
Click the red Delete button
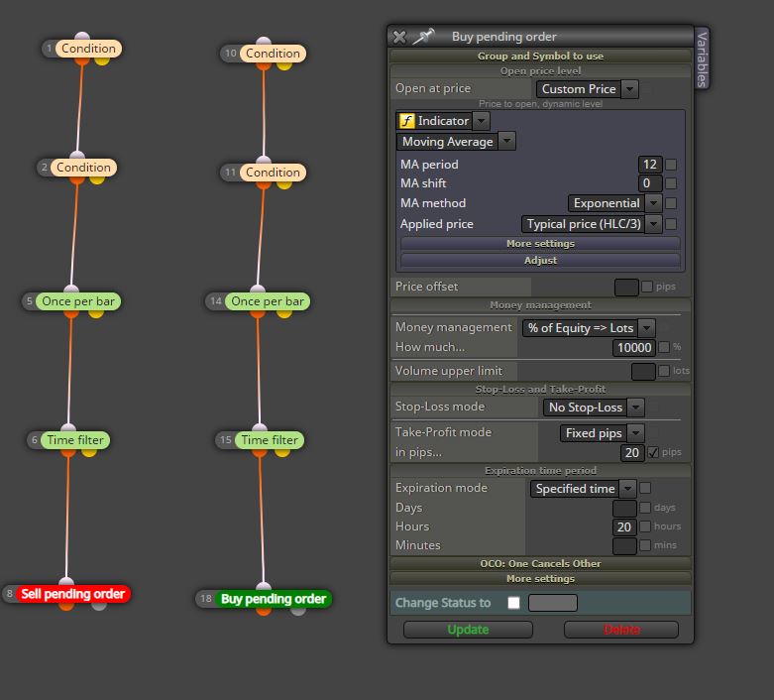pos(621,630)
